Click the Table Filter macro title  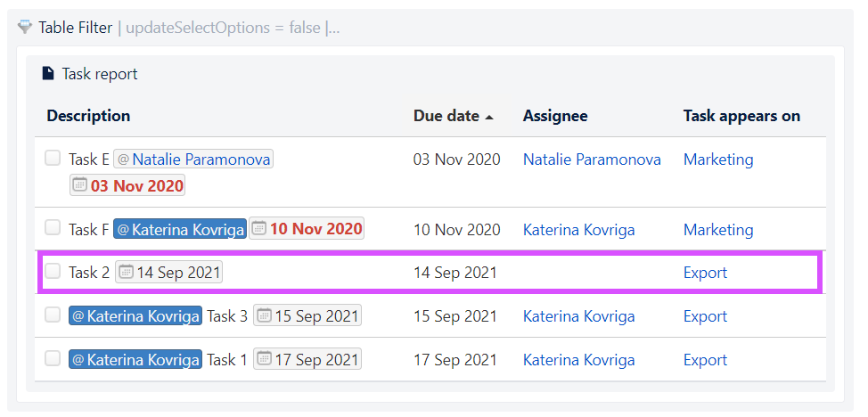point(75,27)
